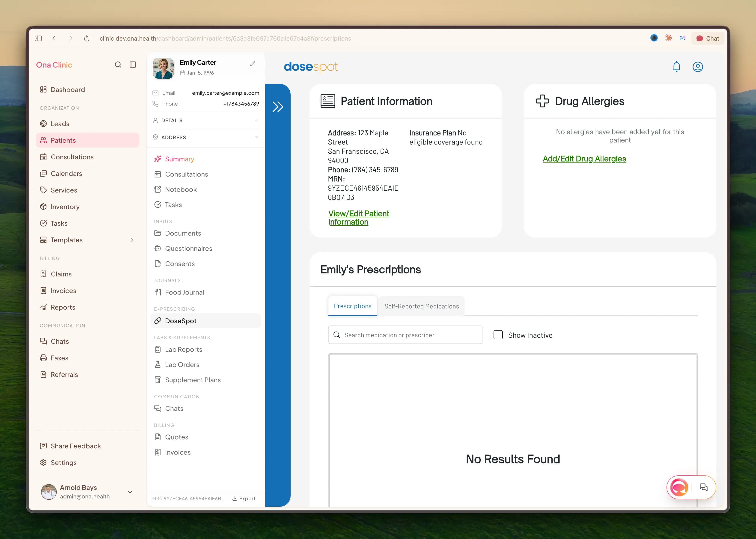Click Arnold Bays' avatar
The height and width of the screenshot is (539, 756).
tap(49, 492)
